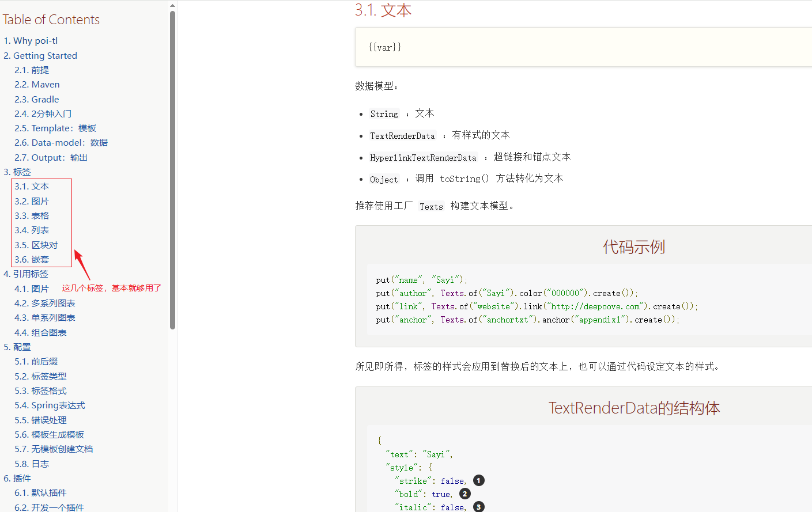Select "2.3. Gradle" in the contents
The image size is (812, 512).
(36, 99)
